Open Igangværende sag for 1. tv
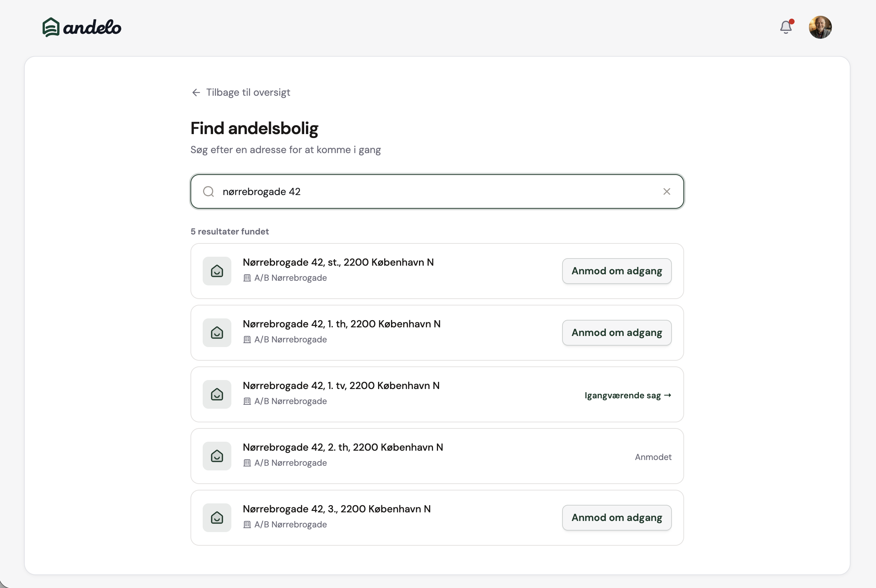876x588 pixels. (x=628, y=395)
